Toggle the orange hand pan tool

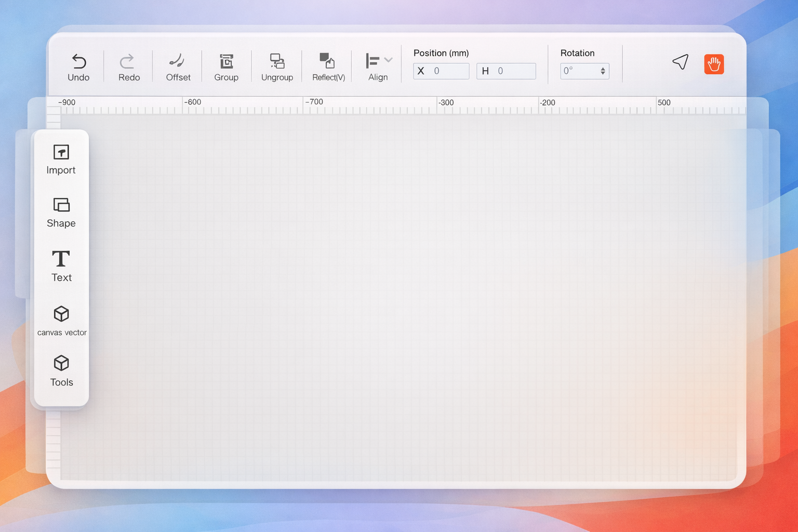coord(714,64)
